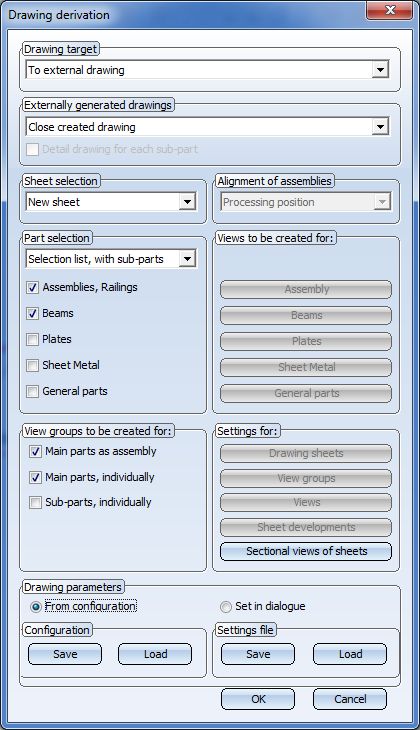Click the Sectional views of sheets button
This screenshot has width=420, height=730.
pos(306,551)
